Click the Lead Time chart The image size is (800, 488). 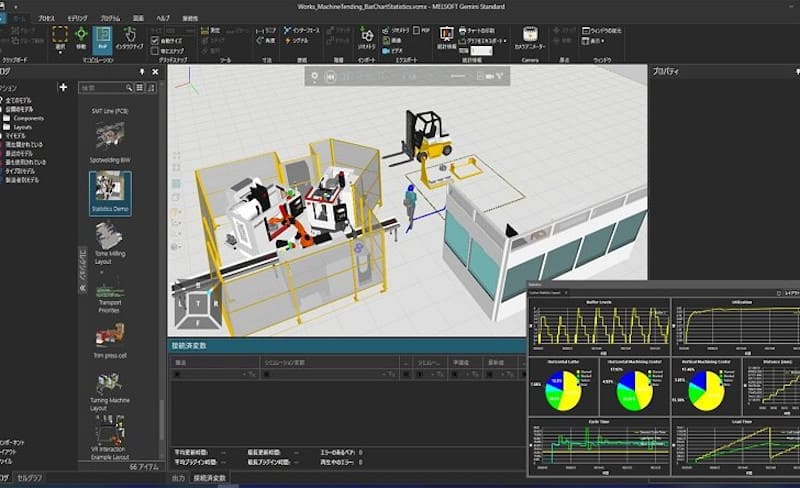point(736,447)
